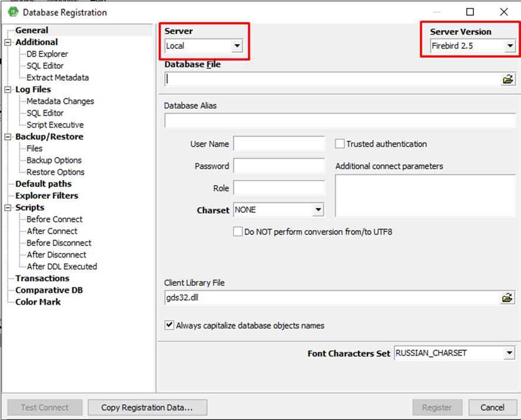Select Explorer Filters in the tree

tap(47, 196)
